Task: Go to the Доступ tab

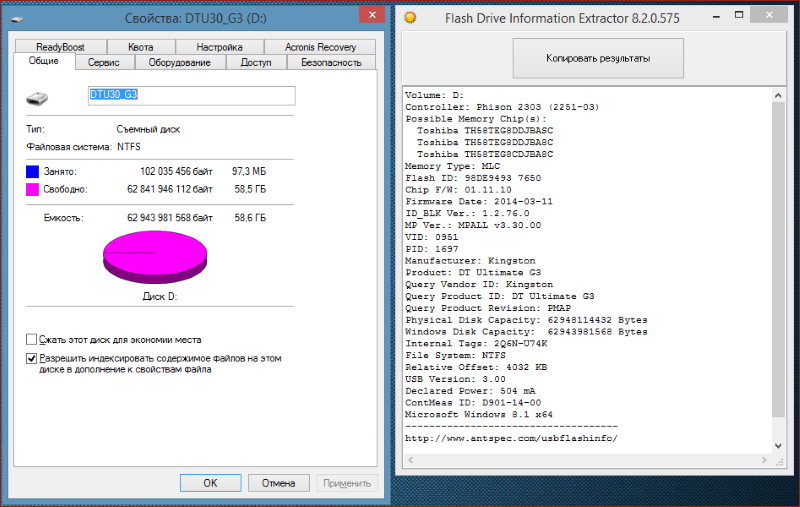Action: pyautogui.click(x=256, y=62)
